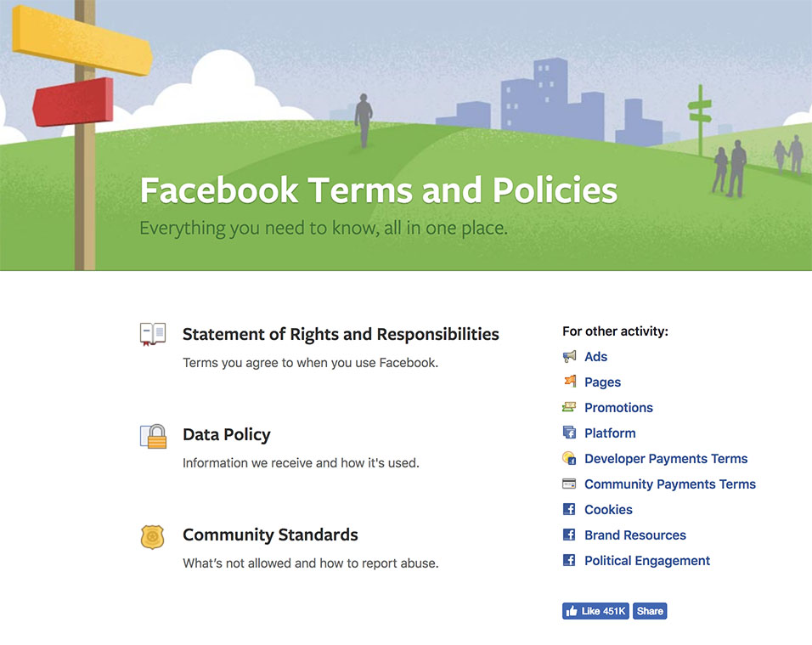Click the Facebook Terms and Policies banner title
Screen dimensions: 812x645
(379, 190)
